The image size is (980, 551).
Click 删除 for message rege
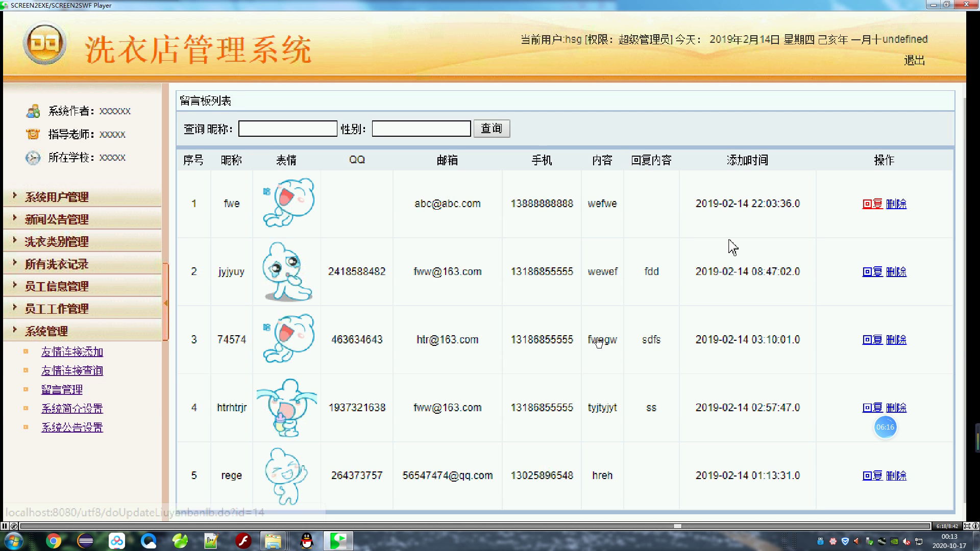[x=896, y=476]
